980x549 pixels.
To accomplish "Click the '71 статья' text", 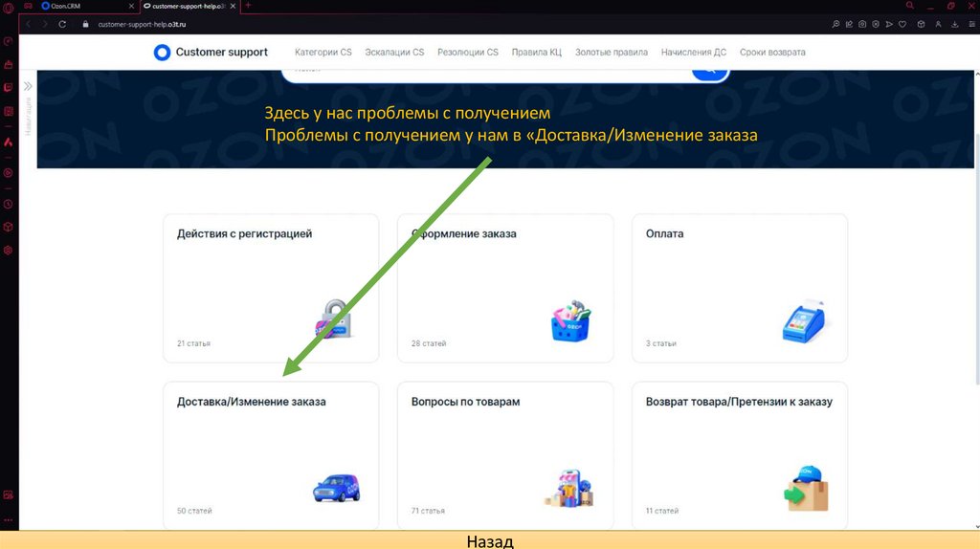I will 428,511.
